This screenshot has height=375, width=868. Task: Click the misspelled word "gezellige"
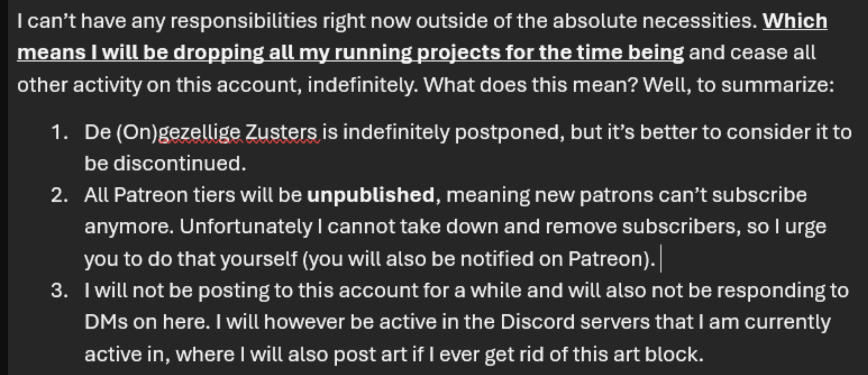pos(199,132)
